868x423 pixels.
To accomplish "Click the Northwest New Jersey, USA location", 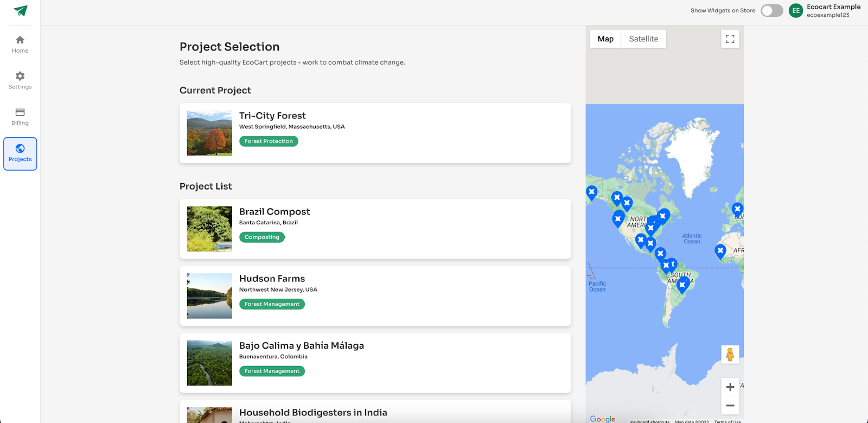I will pos(278,289).
